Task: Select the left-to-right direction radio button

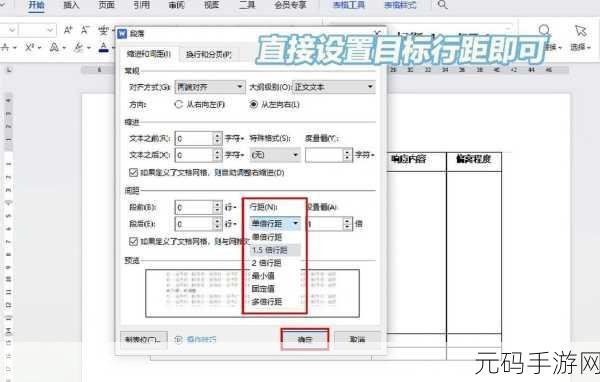Action: coord(253,104)
